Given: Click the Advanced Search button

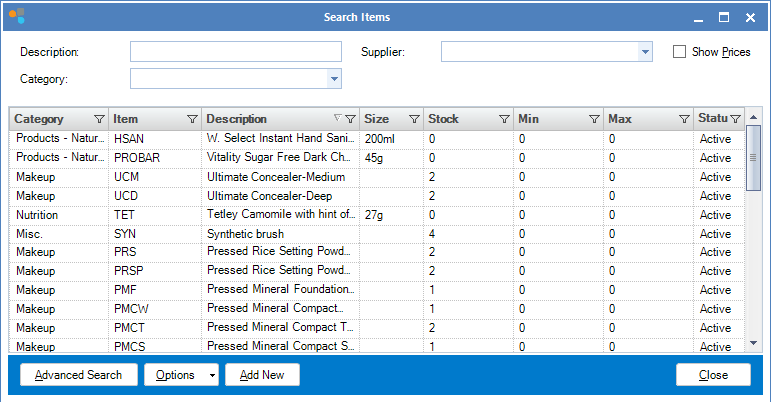Looking at the screenshot, I should (x=78, y=375).
